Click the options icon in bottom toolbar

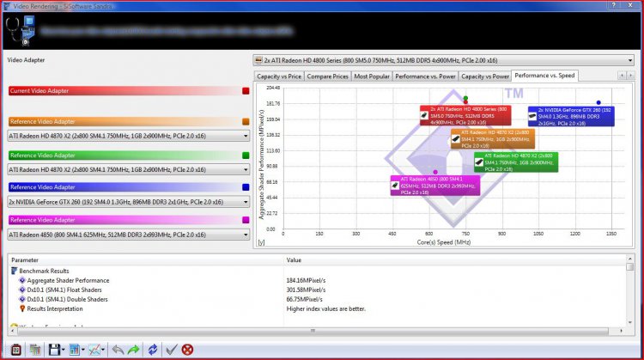pyautogui.click(x=16, y=350)
